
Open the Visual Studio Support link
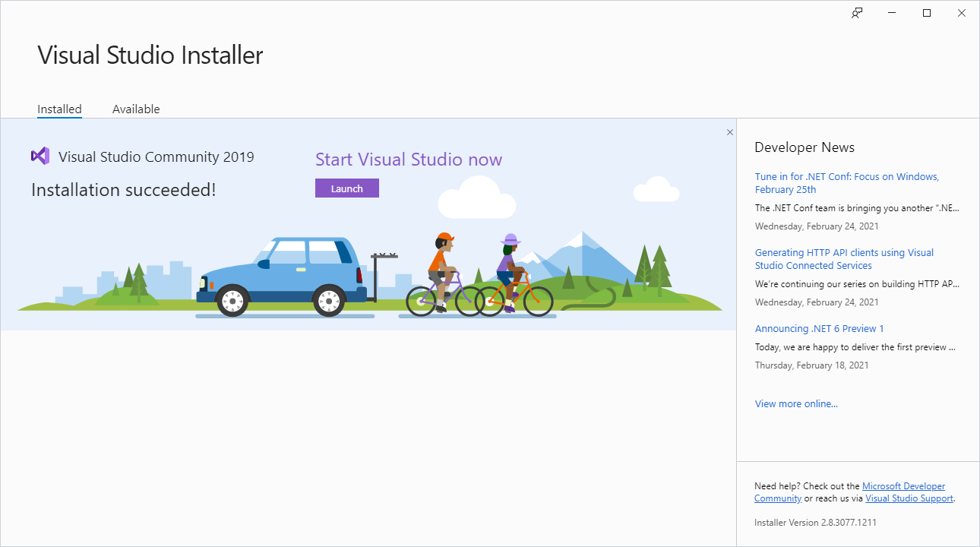pyautogui.click(x=909, y=498)
